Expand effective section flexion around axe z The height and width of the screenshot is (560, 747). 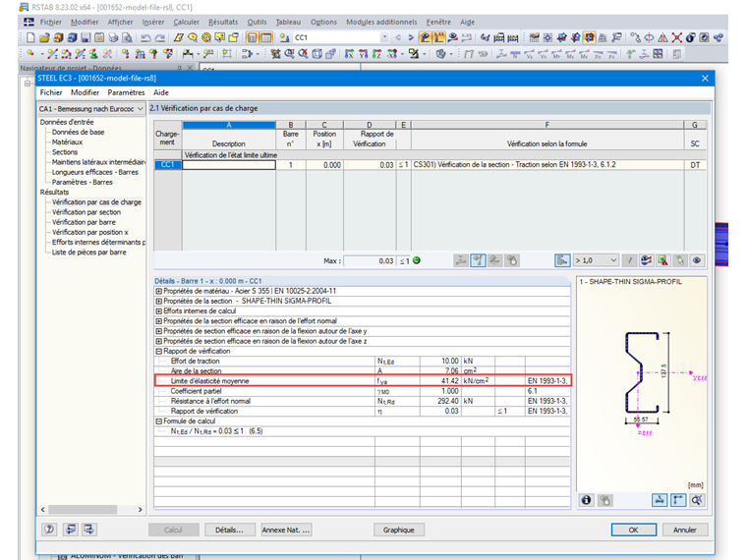point(158,341)
